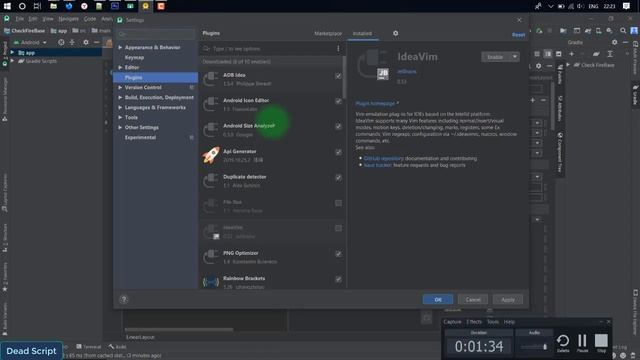Click the collapse all icon in Project panel
Viewport: 640px width, 360px height.
tap(72, 42)
